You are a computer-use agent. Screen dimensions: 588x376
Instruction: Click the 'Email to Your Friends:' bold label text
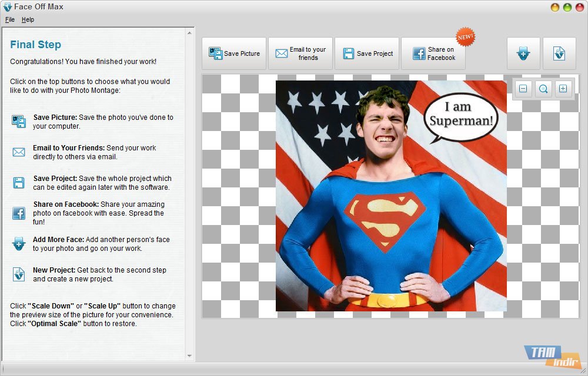pyautogui.click(x=69, y=148)
